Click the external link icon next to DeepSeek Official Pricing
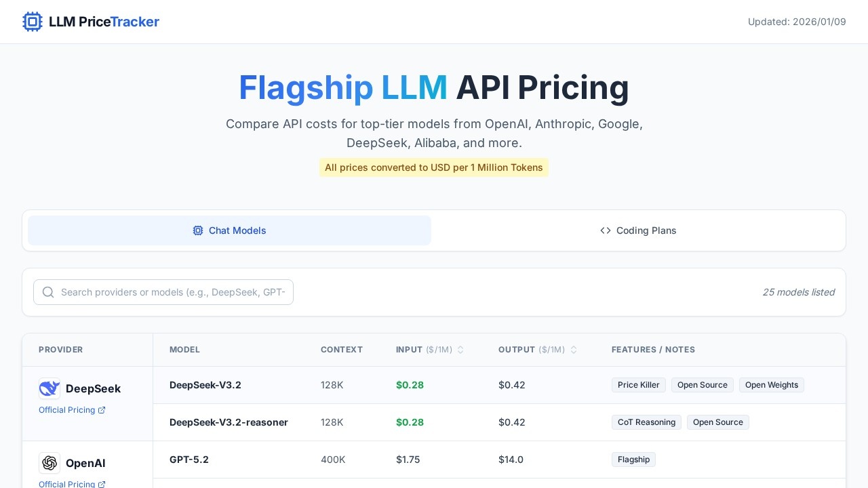The height and width of the screenshot is (488, 868). click(x=102, y=410)
